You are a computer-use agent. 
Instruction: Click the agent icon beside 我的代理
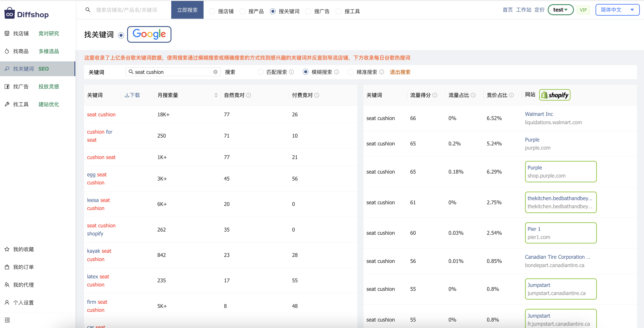coord(7,285)
